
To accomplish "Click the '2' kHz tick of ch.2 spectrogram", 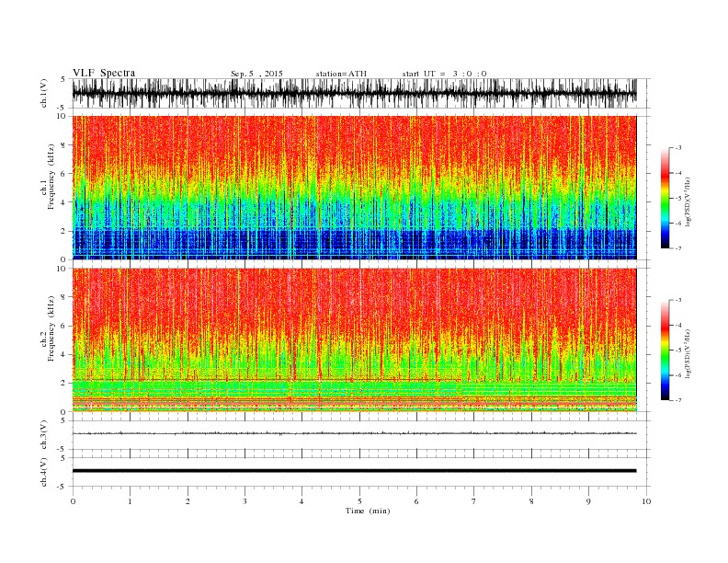I will 63,384.
